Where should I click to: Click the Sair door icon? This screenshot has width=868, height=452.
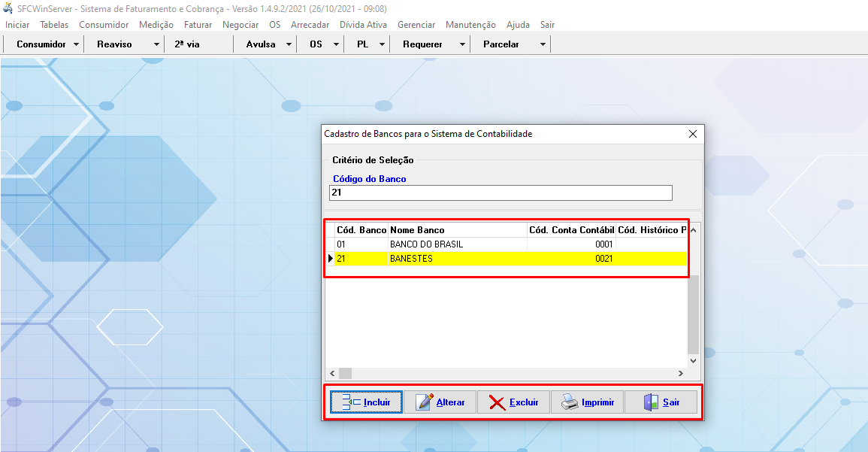coord(651,402)
